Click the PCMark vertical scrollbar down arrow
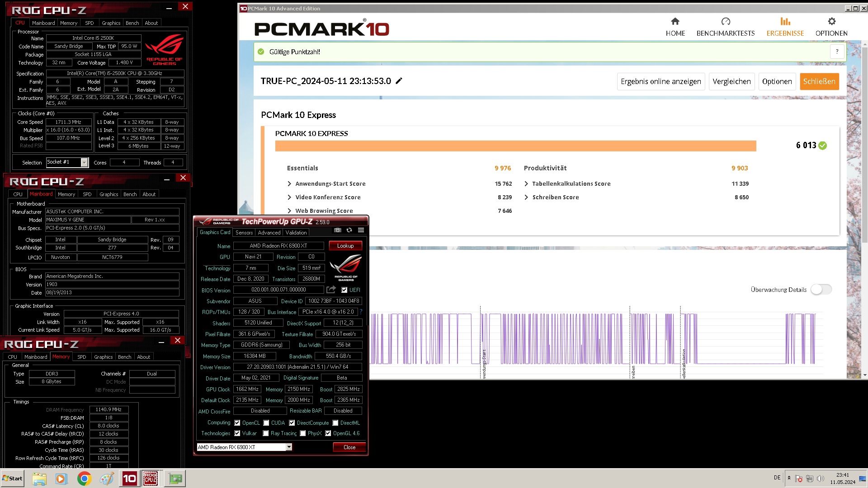Image resolution: width=868 pixels, height=488 pixels. 864,375
